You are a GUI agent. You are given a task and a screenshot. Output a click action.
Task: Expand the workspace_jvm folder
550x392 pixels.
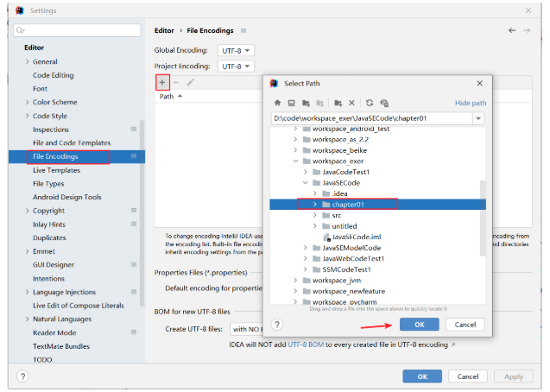click(x=295, y=280)
